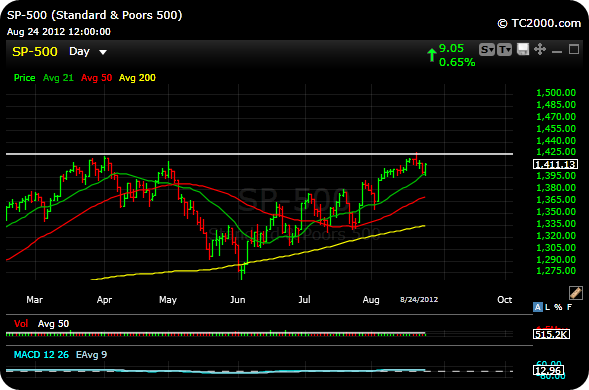Click the Avg 50 volume label
Viewport: 589px width, 390px height.
(x=53, y=323)
